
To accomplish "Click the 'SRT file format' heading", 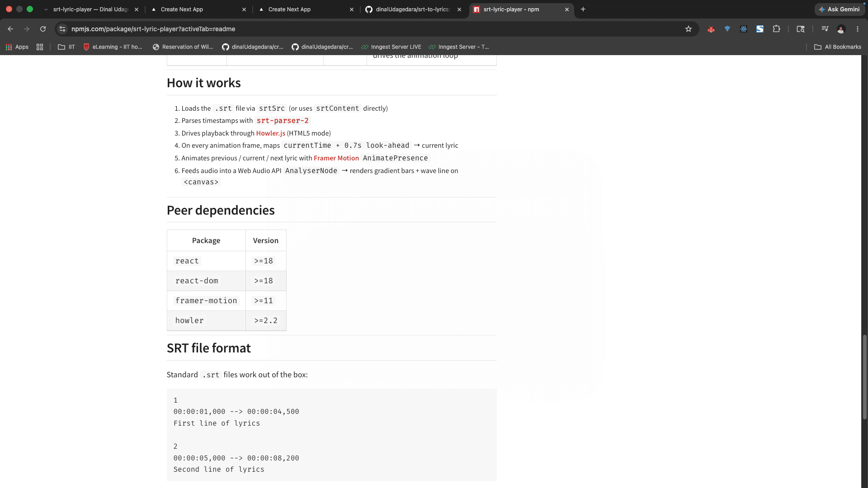I will (208, 348).
